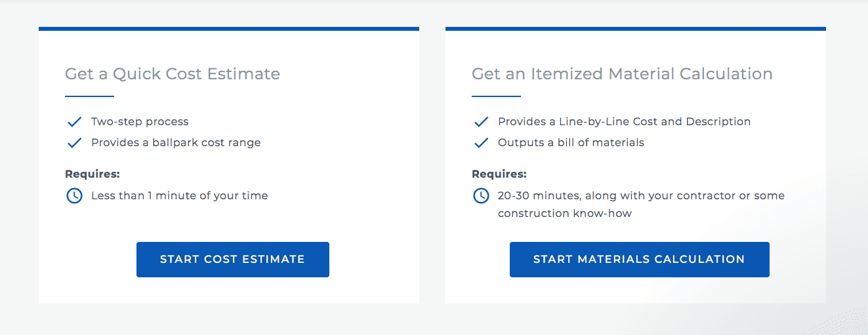Click the Provides a ballpark cost range text
This screenshot has width=868, height=335.
pyautogui.click(x=176, y=143)
